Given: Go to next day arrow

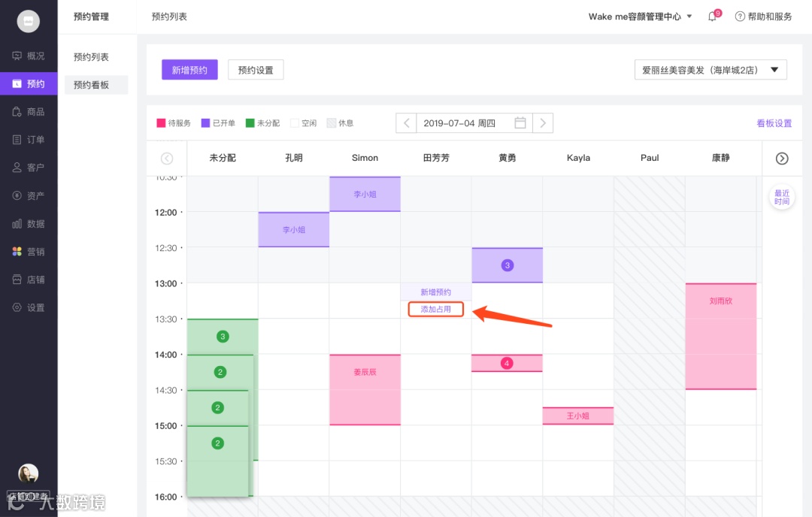Looking at the screenshot, I should tap(543, 123).
